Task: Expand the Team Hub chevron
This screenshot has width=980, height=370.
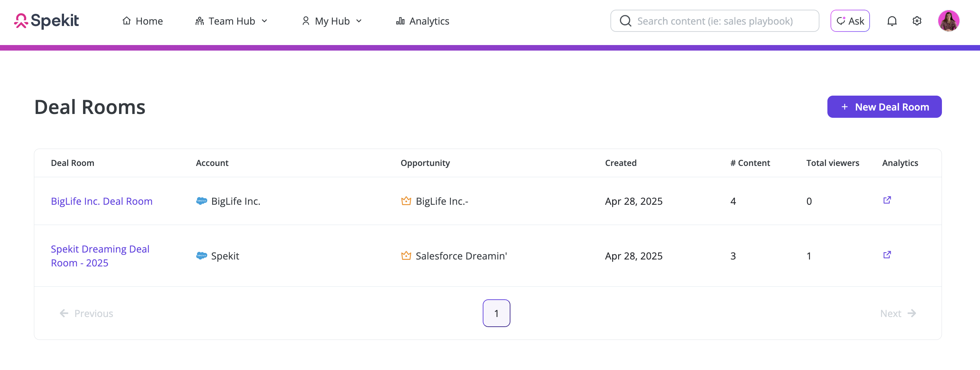Action: (264, 21)
